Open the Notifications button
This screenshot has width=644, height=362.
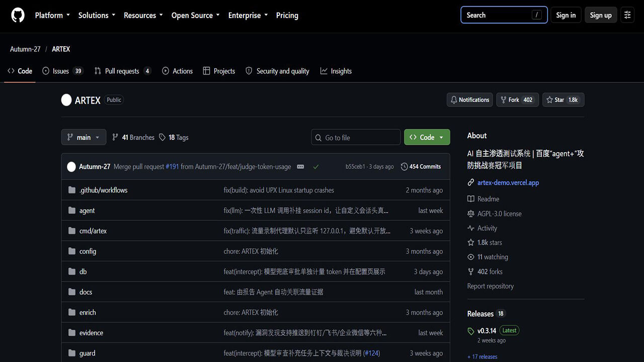point(470,100)
